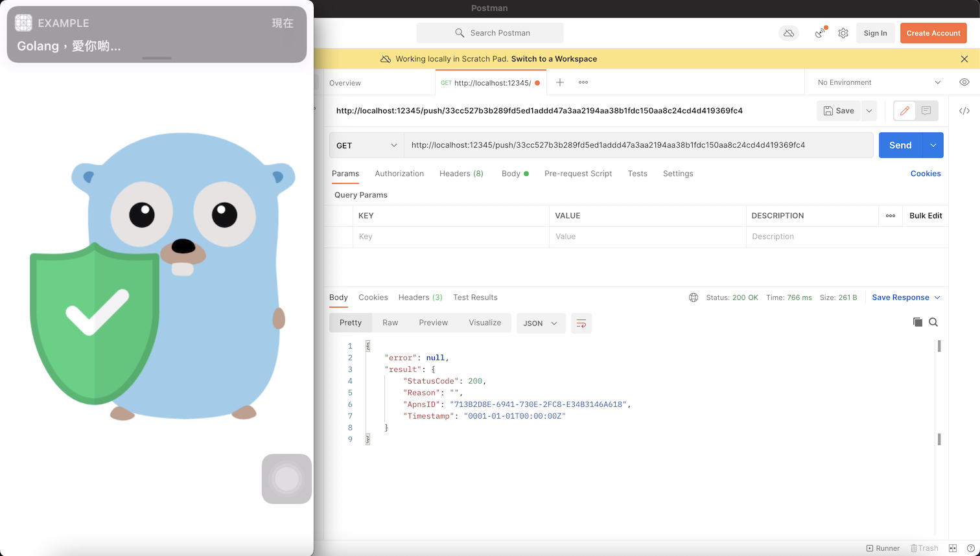Screen dimensions: 980x556
Task: Select the Pretty response view
Action: (351, 323)
